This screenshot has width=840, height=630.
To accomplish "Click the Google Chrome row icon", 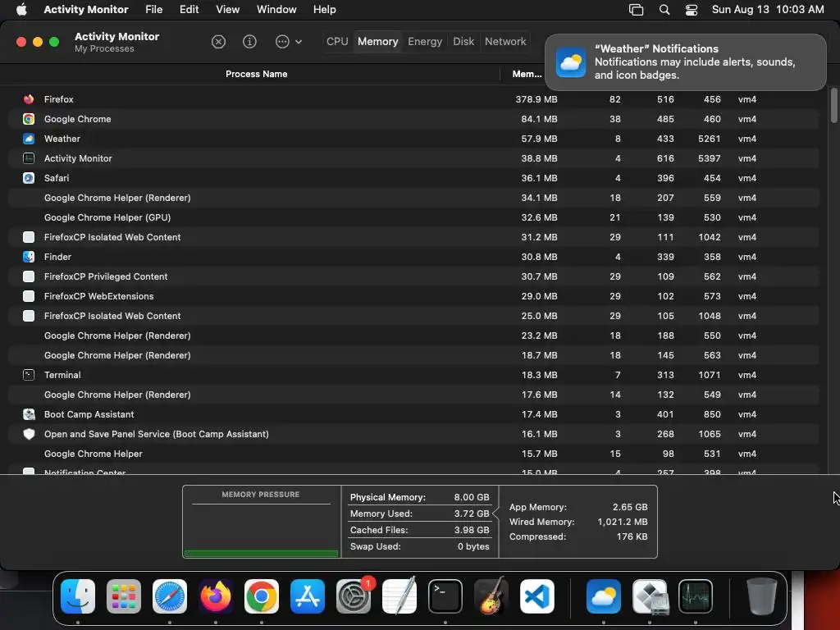I will click(29, 119).
